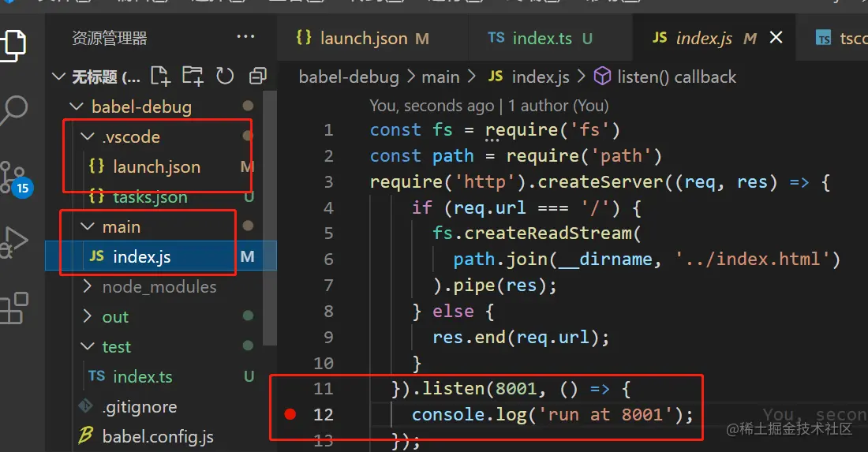Click the res.end(req.url) statement
868x452 pixels.
pos(521,337)
